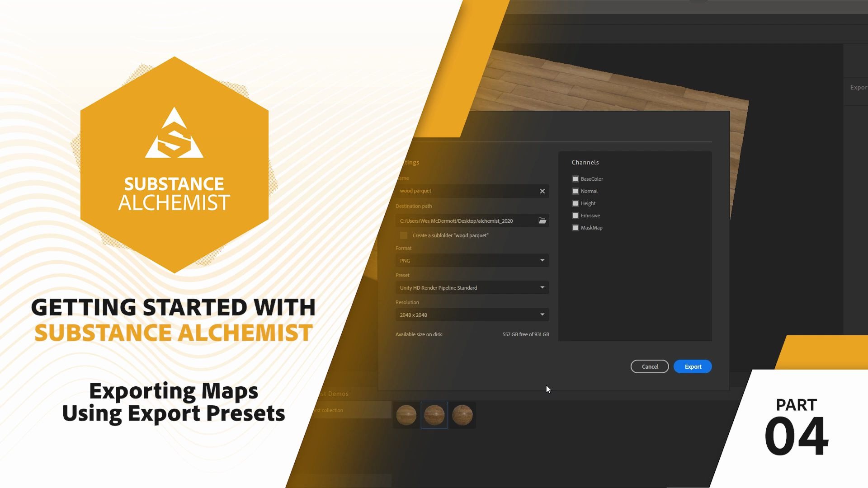Viewport: 868px width, 488px height.
Task: Click the Cancel button
Action: click(650, 366)
